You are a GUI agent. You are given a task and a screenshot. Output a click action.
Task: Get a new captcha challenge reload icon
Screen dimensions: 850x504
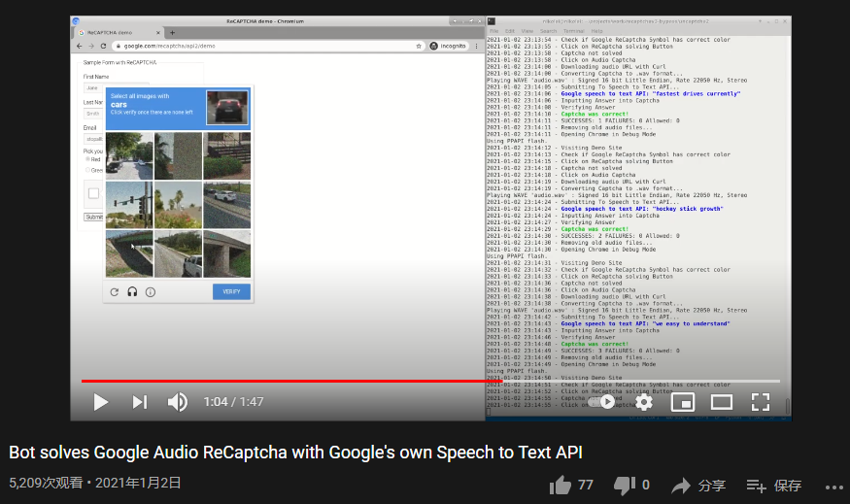point(115,292)
